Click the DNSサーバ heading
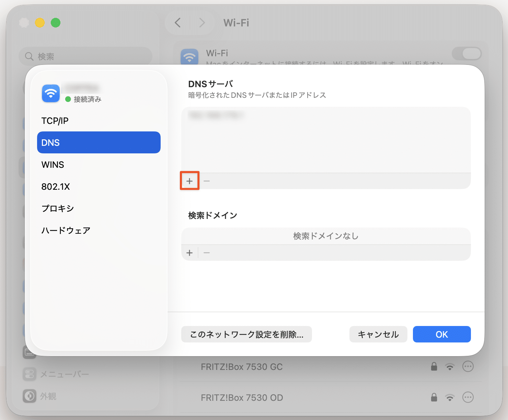 coord(211,84)
